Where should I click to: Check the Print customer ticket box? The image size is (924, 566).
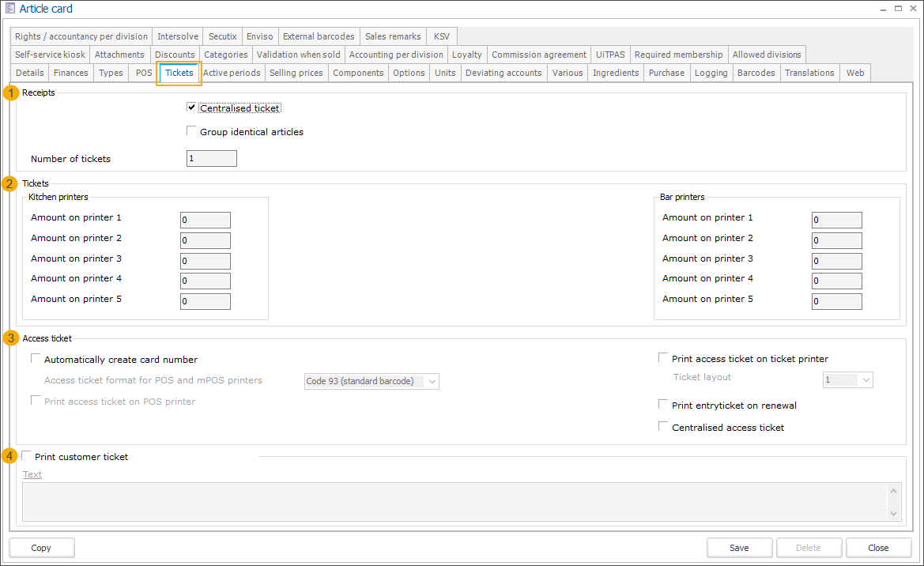point(27,456)
